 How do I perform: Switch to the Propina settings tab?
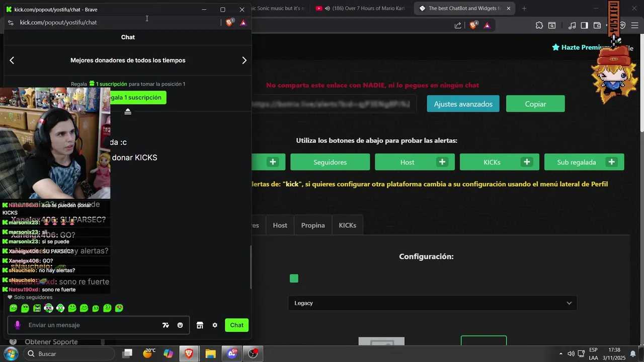[x=313, y=225]
